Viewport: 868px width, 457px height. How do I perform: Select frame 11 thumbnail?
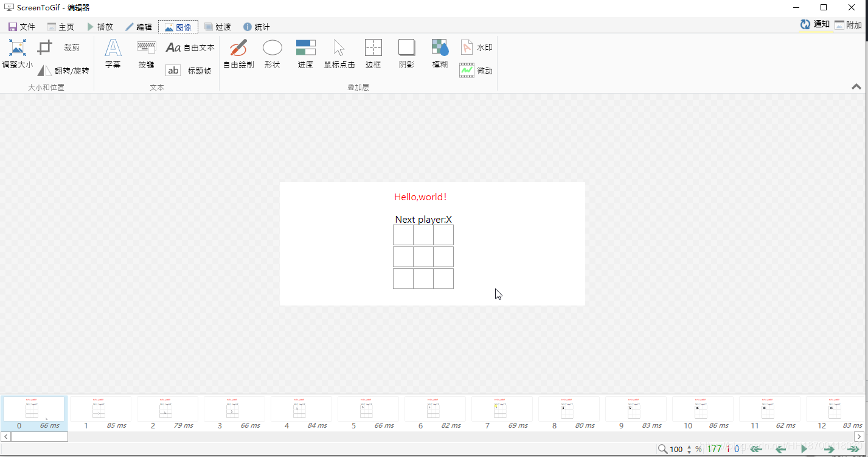point(770,413)
